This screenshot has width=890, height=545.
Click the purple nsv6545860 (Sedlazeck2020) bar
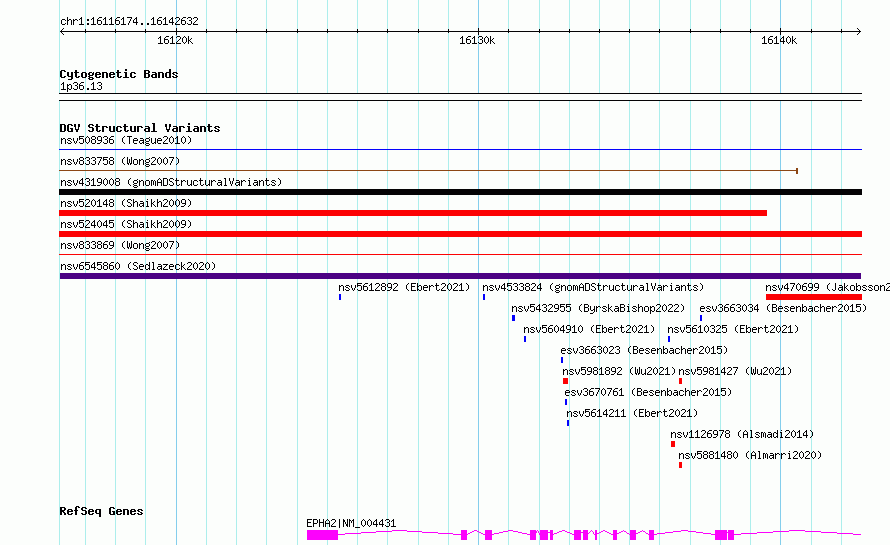tap(460, 276)
